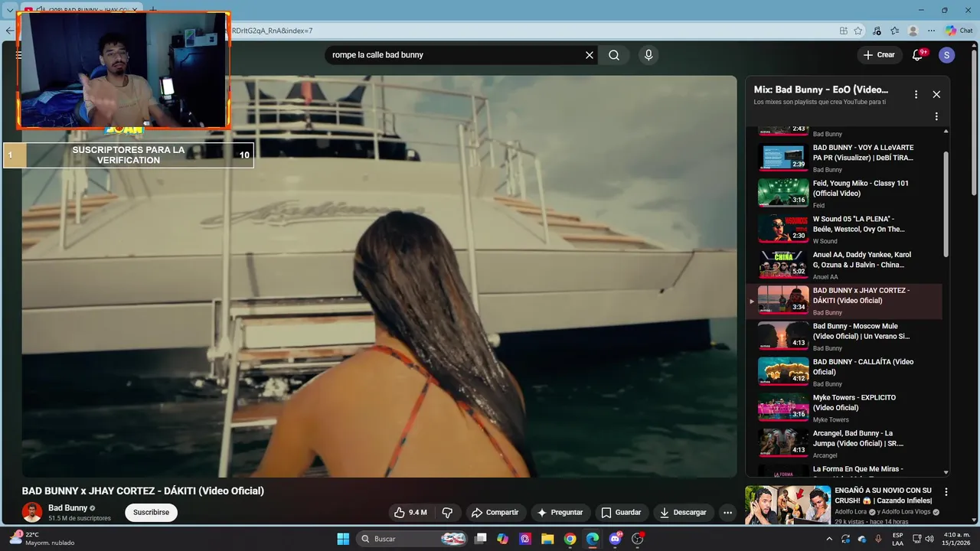Open options for the Cazando Infieles video

[946, 493]
